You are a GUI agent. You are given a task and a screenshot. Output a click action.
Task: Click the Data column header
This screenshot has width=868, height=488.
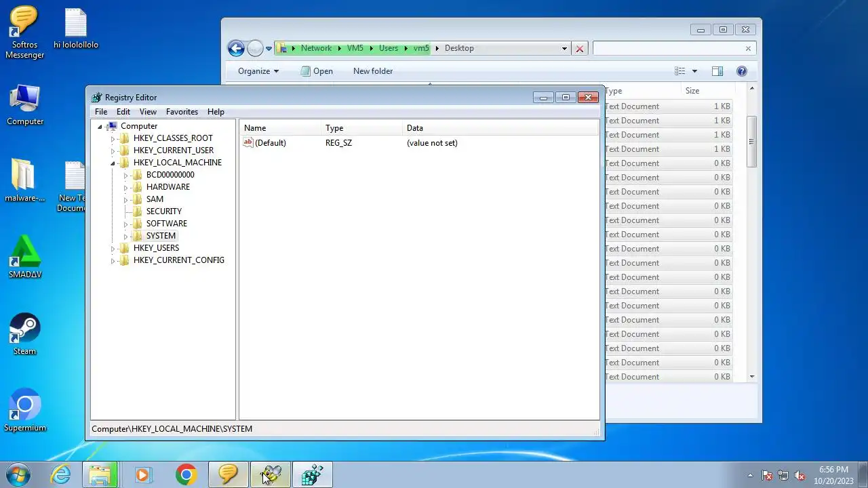[x=500, y=128]
